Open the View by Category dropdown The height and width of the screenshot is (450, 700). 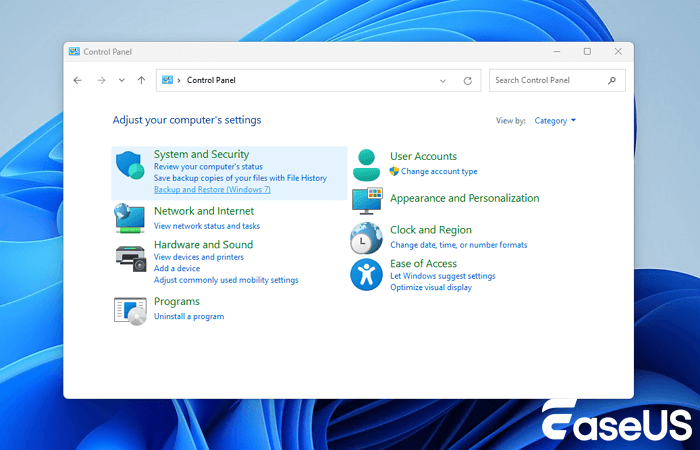[555, 121]
